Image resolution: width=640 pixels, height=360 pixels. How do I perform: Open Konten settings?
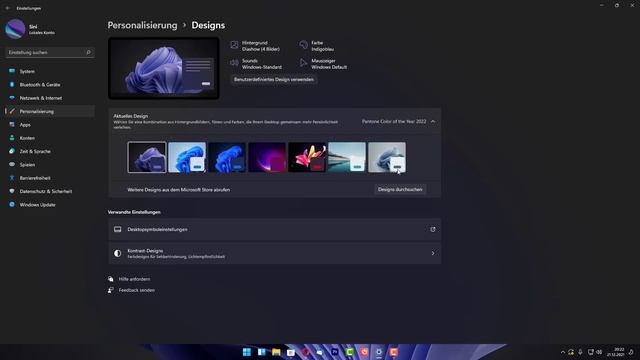49,138
